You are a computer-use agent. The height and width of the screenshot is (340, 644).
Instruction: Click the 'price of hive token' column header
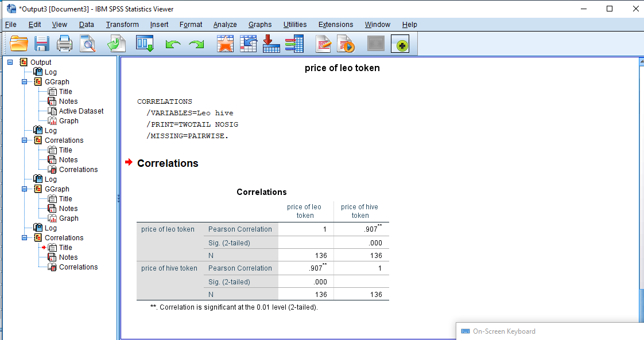pos(360,211)
